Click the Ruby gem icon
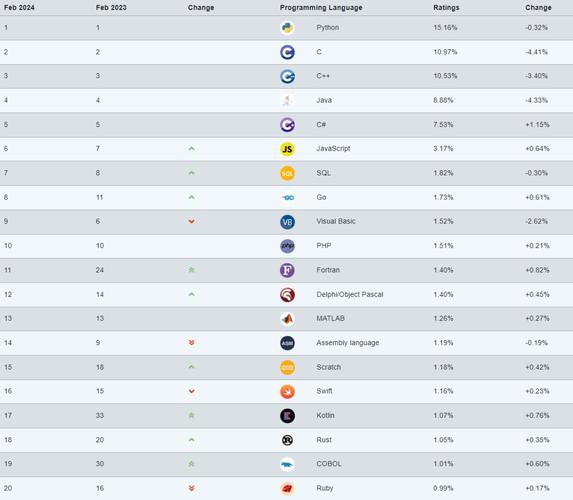This screenshot has height=500, width=573. (x=287, y=489)
